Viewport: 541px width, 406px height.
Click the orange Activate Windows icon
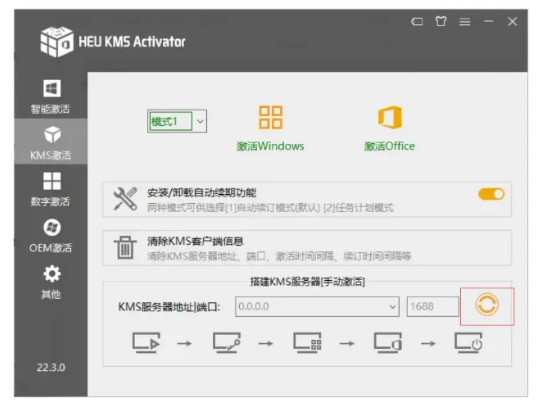pos(270,117)
